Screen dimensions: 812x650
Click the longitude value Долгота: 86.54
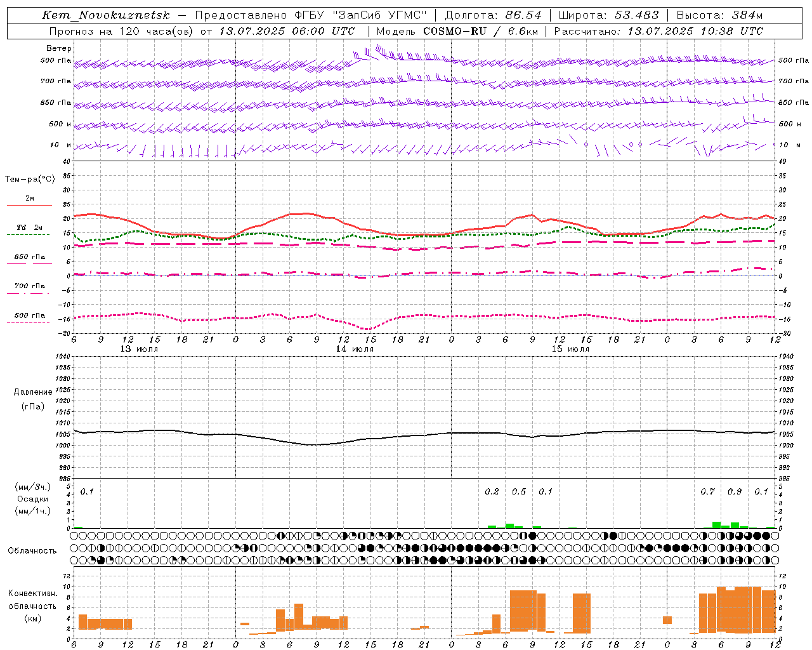coord(493,15)
